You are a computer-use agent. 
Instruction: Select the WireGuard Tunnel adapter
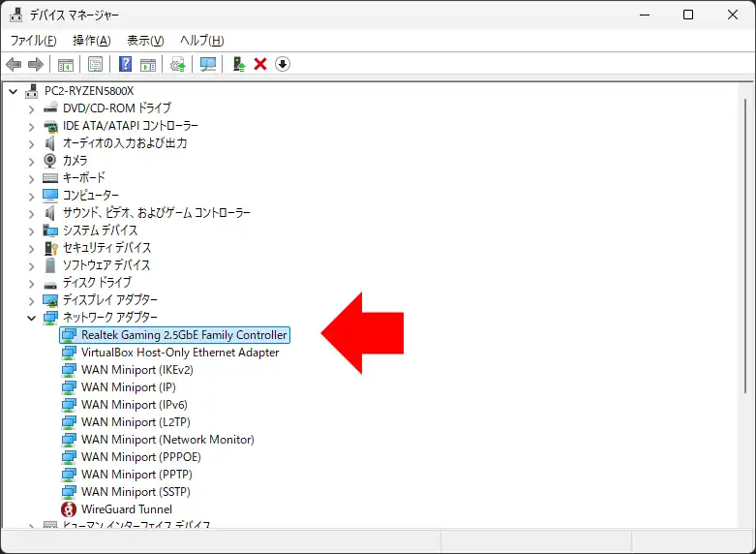pos(126,509)
